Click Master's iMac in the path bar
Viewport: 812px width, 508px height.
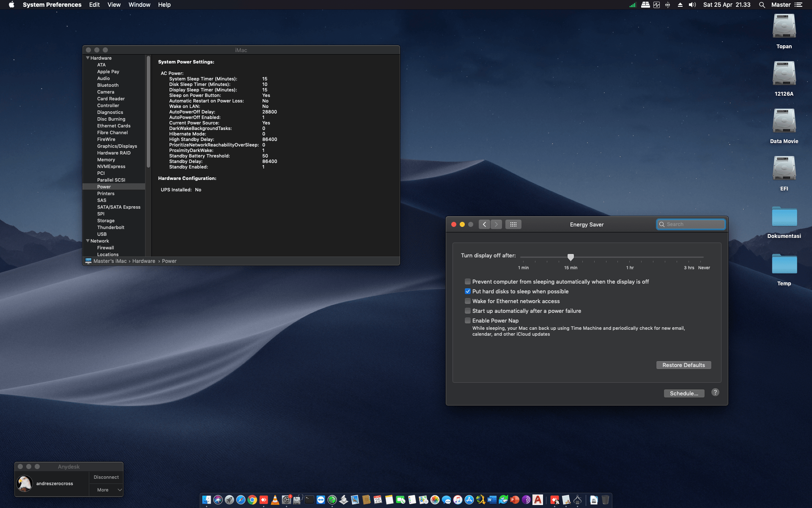click(x=110, y=261)
